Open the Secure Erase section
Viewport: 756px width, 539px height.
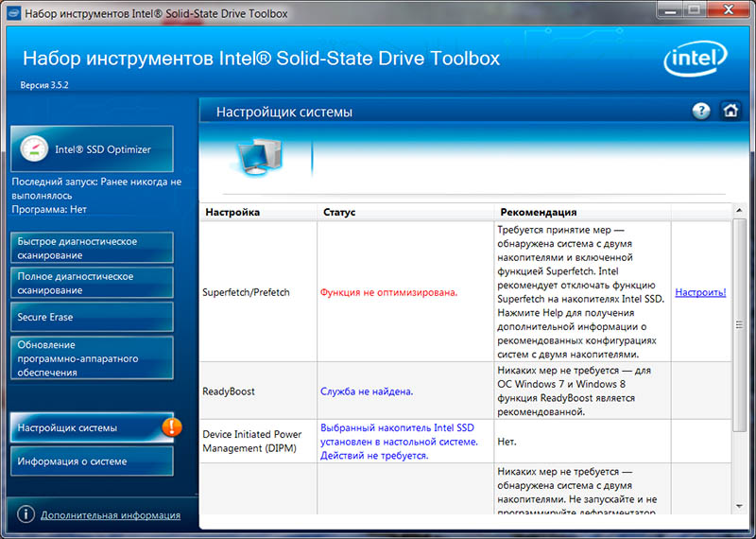coord(92,317)
